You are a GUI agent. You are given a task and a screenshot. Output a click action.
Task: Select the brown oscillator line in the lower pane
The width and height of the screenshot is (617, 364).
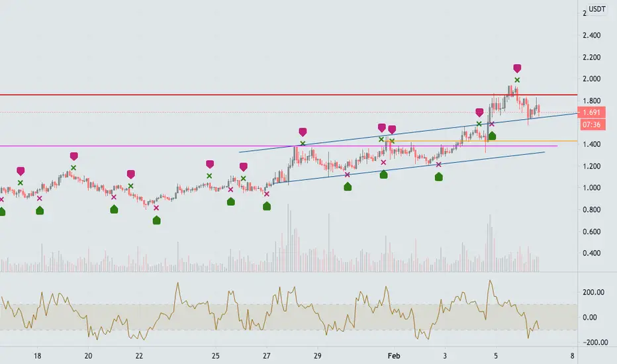click(x=269, y=310)
